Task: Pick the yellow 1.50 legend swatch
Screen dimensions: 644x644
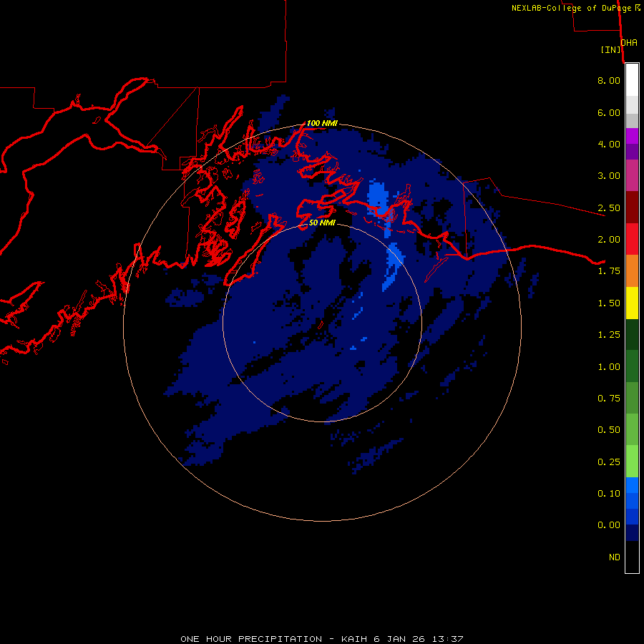Action: point(632,303)
